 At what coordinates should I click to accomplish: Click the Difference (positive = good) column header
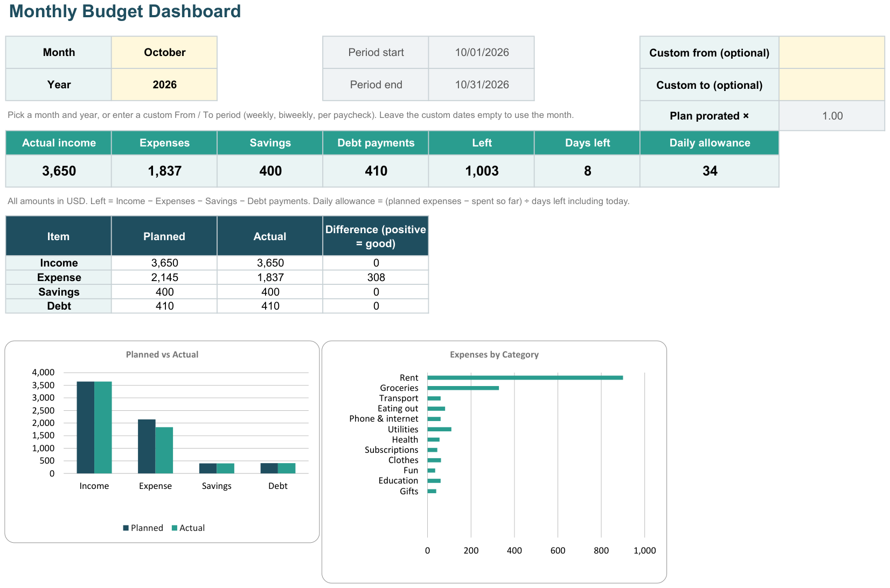[x=376, y=236]
